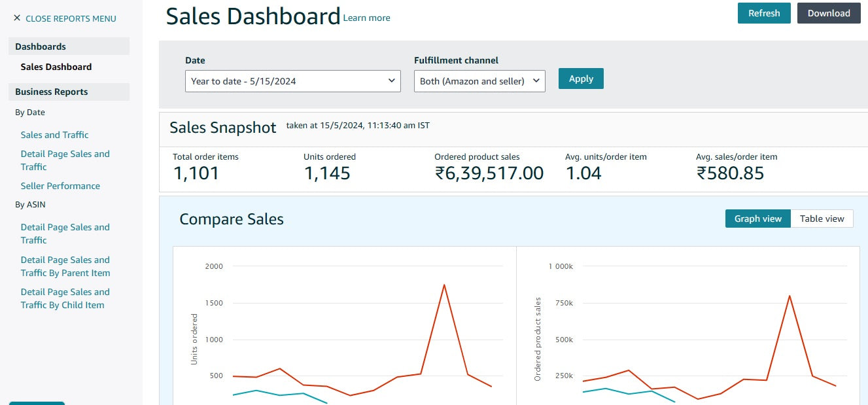This screenshot has width=868, height=405.
Task: Open By ASIN Detail Page Sales and Traffic
Action: pyautogui.click(x=65, y=234)
